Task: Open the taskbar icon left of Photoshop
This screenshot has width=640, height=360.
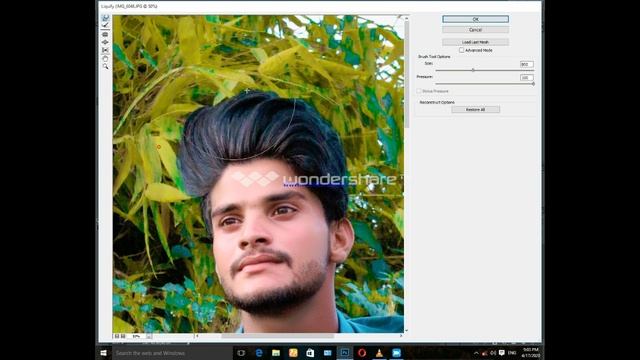Action: 327,353
